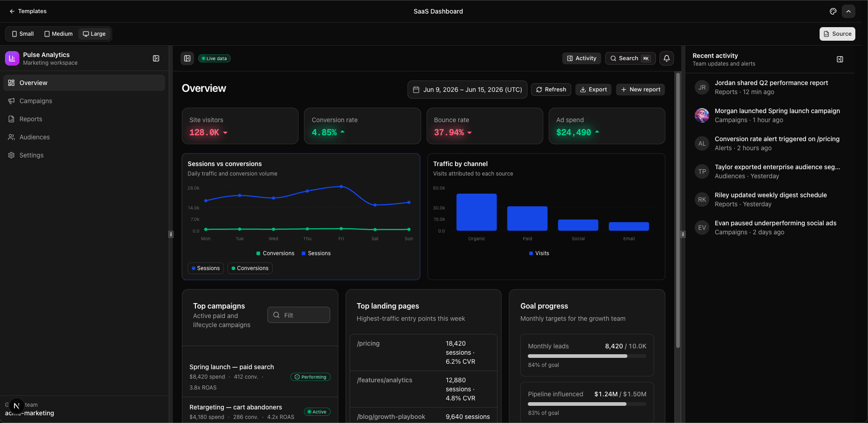Click the Reports document icon

(x=11, y=119)
